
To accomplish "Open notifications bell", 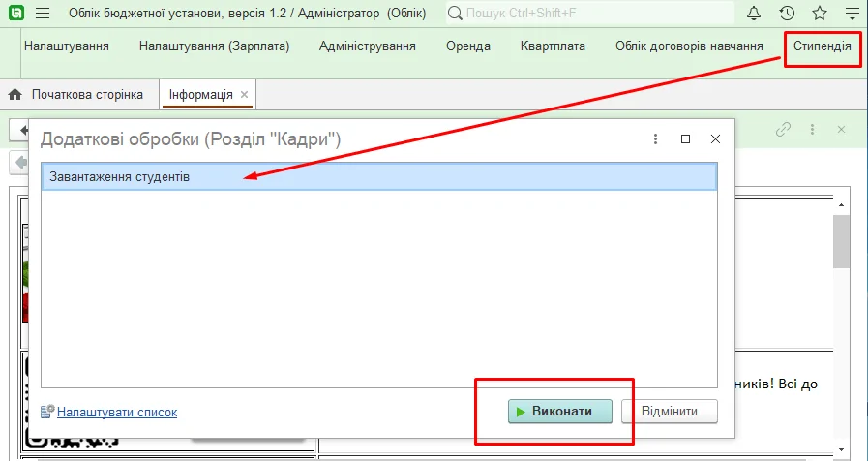I will point(754,14).
